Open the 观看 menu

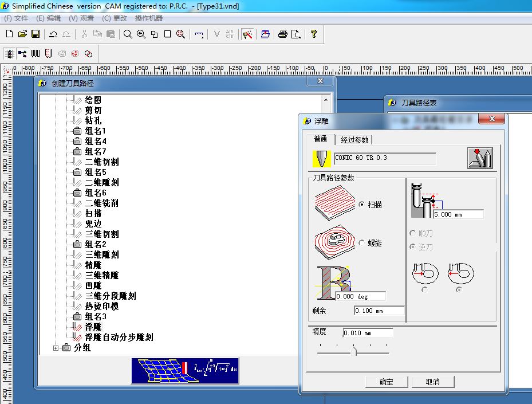coord(81,18)
